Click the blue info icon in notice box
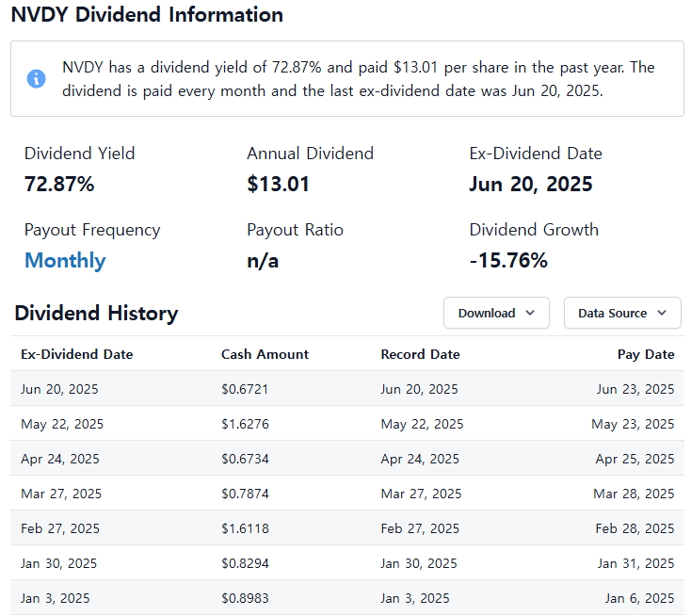This screenshot has width=691, height=616. coord(36,79)
